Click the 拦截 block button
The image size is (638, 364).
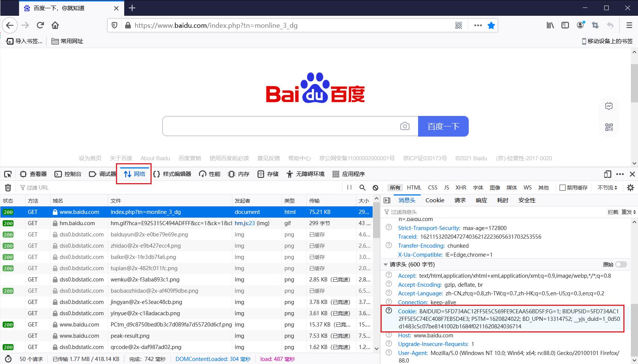tap(613, 212)
